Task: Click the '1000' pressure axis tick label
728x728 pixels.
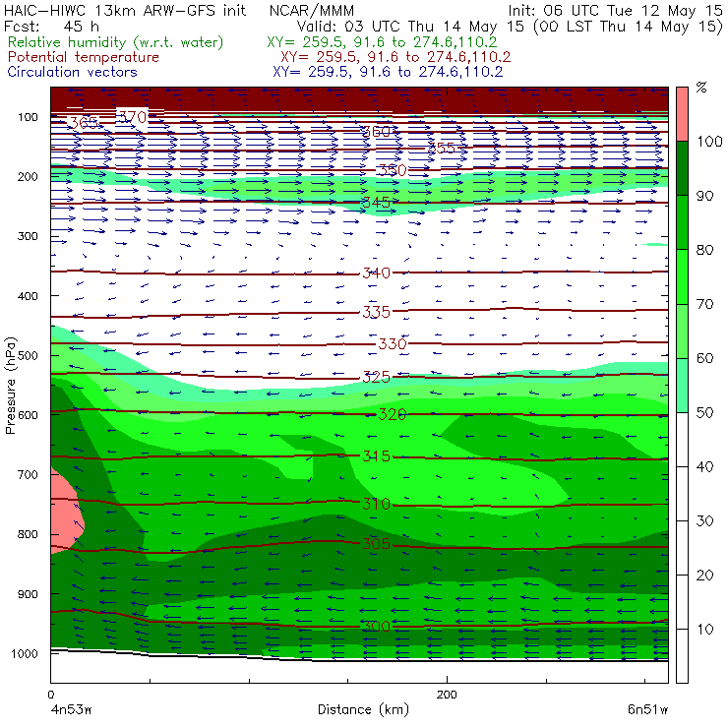Action: pos(25,653)
